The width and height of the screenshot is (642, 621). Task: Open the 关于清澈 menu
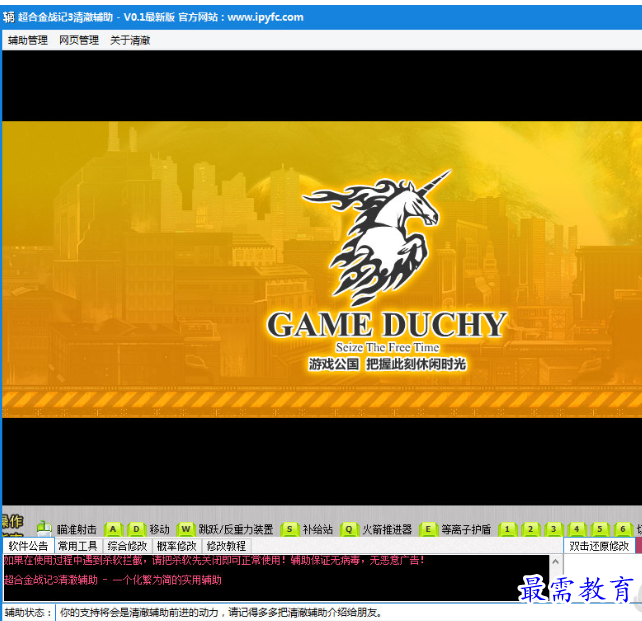tap(130, 40)
